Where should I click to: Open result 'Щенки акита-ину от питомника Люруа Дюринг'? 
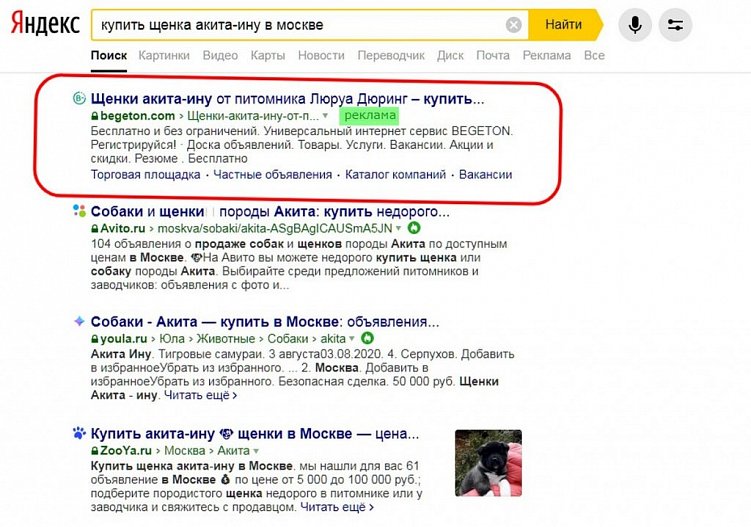[287, 99]
